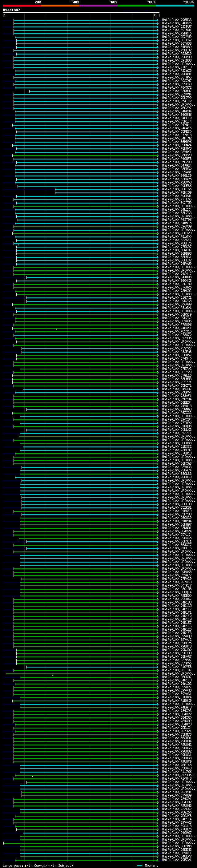This screenshot has height=868, width=197.
Task: Select the UniRef100_A9SZH7 label
Action: pos(177,81)
